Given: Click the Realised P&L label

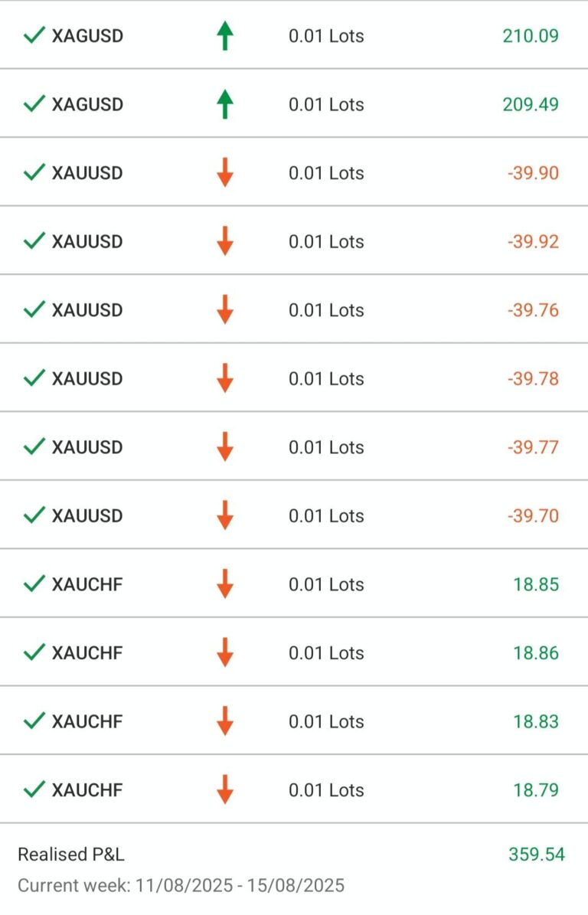Looking at the screenshot, I should [70, 855].
